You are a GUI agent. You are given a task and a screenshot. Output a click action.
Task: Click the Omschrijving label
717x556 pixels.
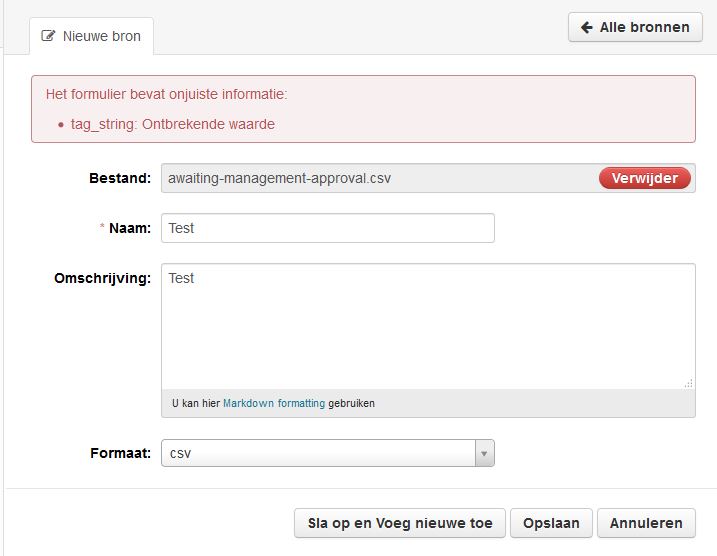(x=102, y=278)
